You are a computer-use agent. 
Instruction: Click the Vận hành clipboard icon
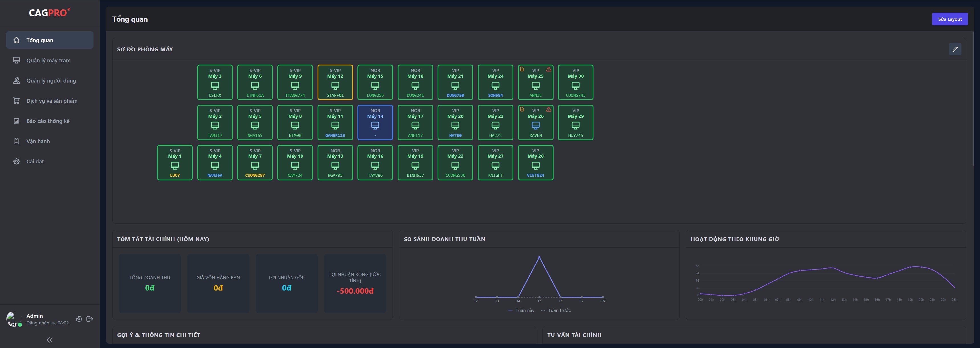(16, 141)
